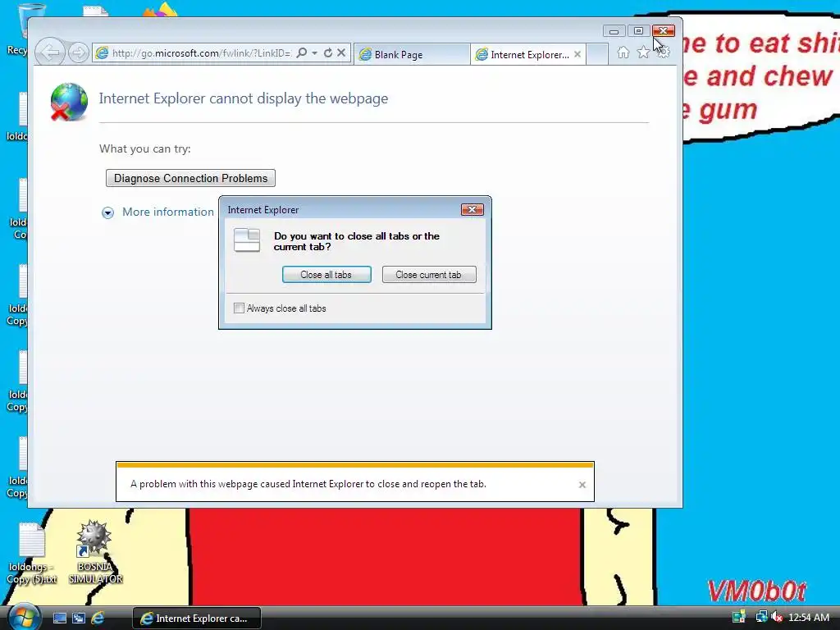Click Close current tab button

pos(428,274)
